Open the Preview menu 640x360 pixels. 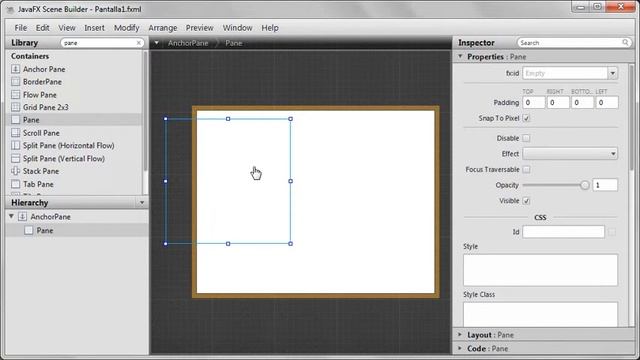tap(199, 28)
